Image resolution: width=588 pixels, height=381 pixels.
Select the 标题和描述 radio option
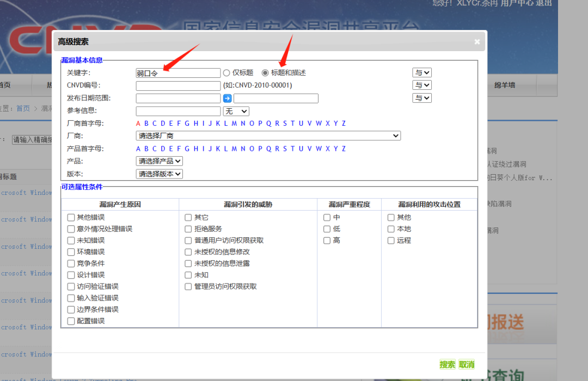click(x=265, y=73)
